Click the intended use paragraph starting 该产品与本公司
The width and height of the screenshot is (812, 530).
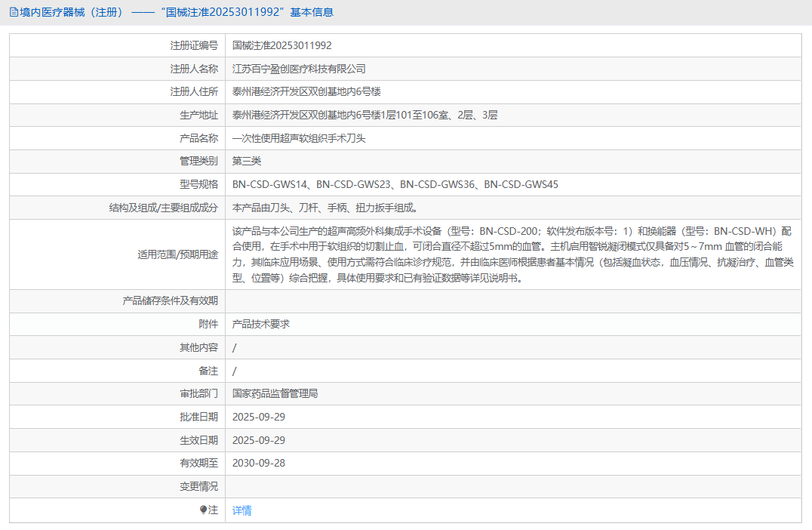coord(512,254)
